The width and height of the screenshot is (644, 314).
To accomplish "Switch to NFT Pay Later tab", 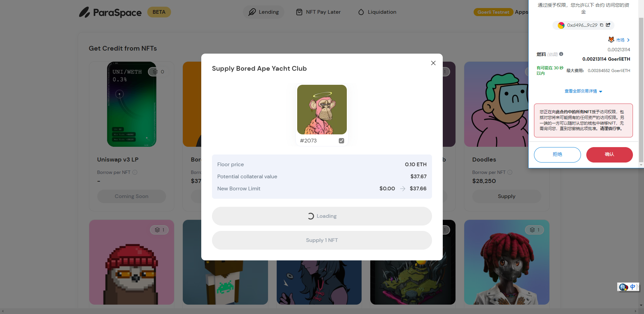I will (318, 12).
